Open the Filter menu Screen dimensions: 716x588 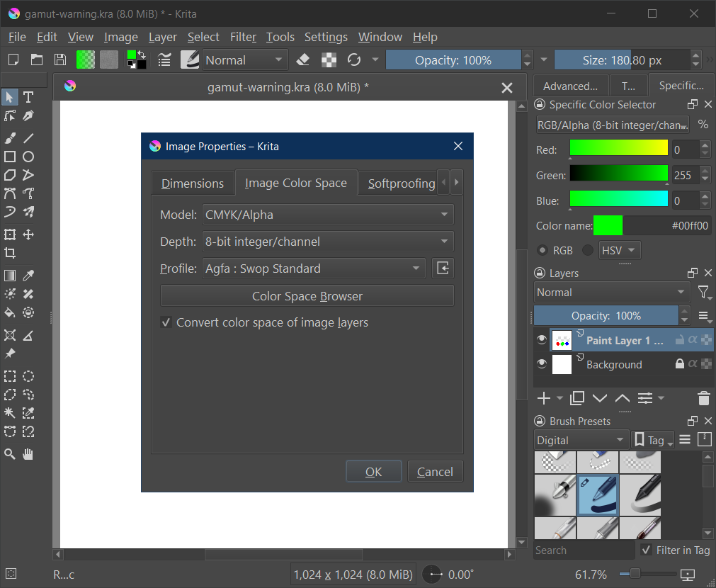click(243, 37)
